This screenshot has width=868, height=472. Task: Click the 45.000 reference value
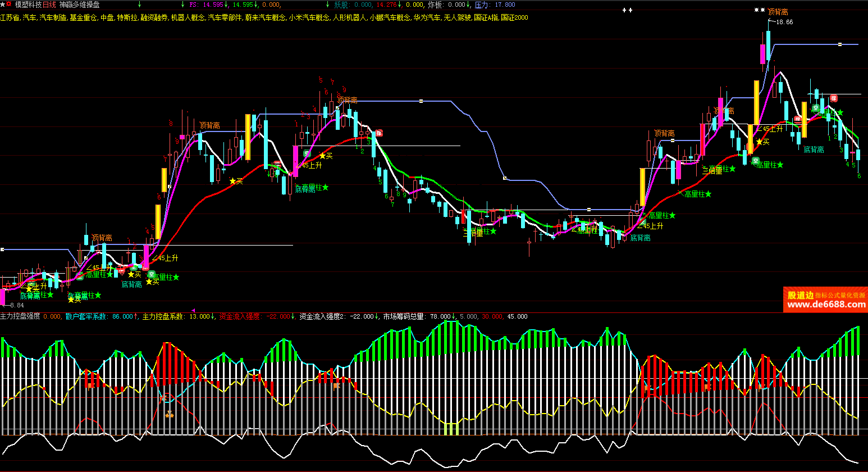pos(517,316)
